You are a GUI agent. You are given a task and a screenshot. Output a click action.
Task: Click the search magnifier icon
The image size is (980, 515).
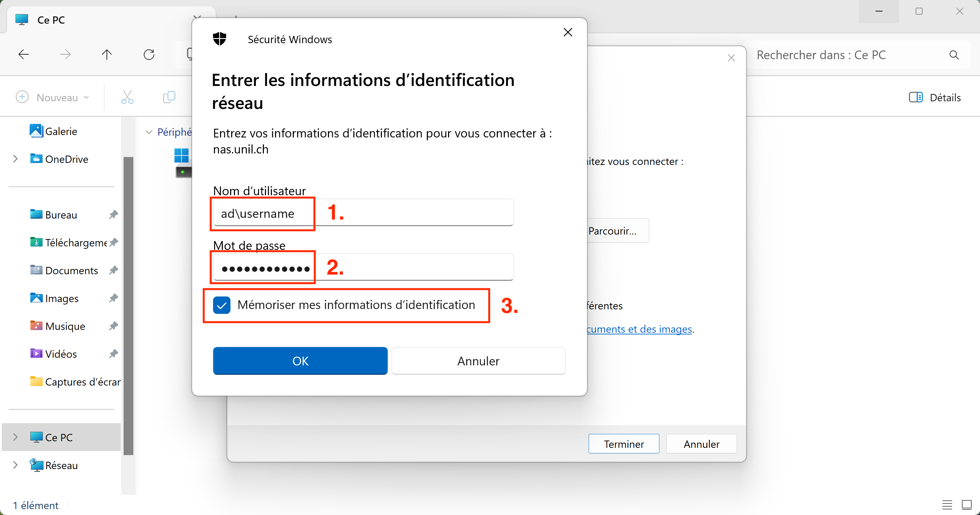(x=954, y=55)
